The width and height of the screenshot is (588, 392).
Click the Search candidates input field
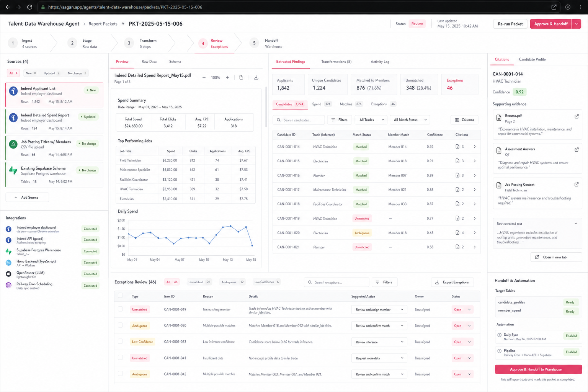[x=299, y=120]
